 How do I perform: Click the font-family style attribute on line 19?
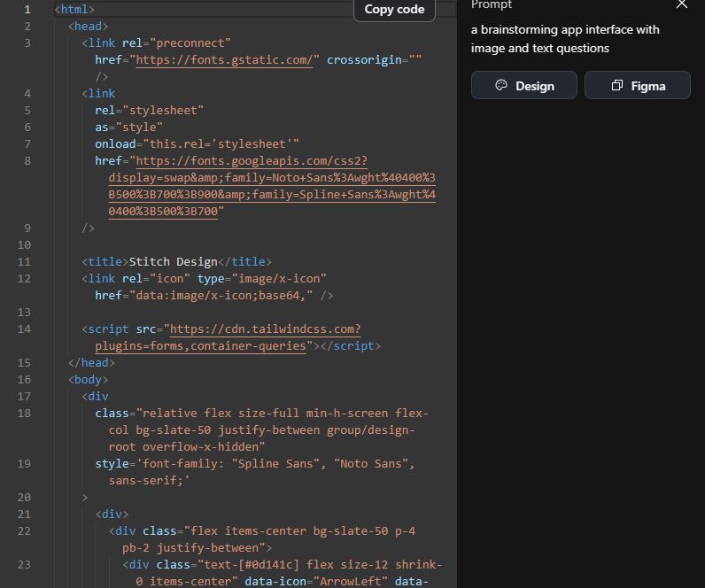click(x=254, y=464)
